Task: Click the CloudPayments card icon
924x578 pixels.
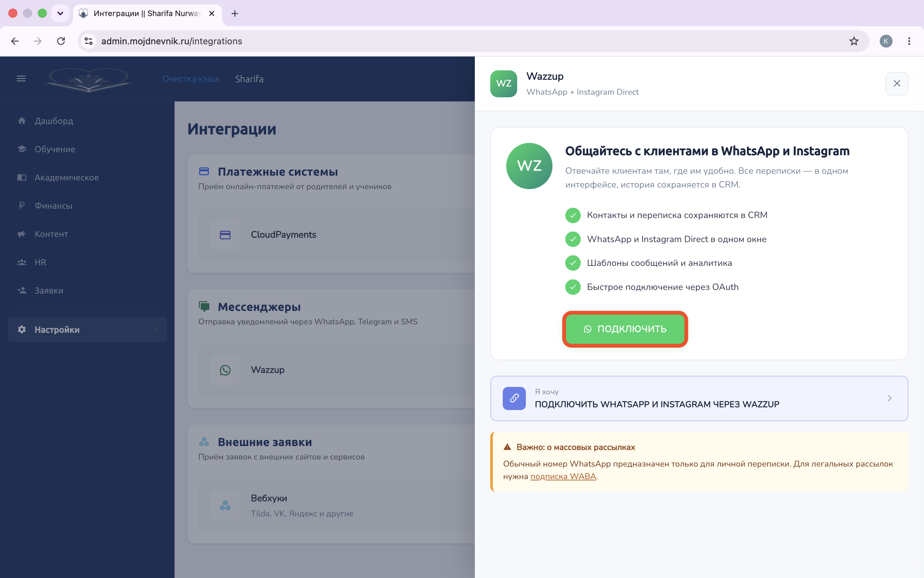Action: click(x=225, y=235)
